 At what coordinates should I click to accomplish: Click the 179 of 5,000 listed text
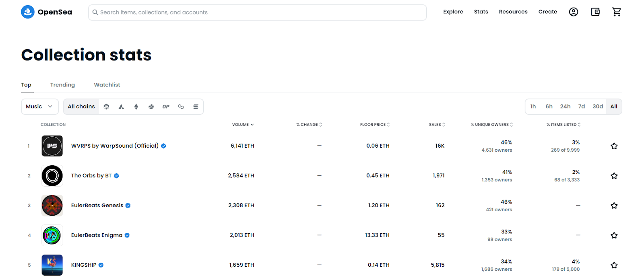(566, 269)
